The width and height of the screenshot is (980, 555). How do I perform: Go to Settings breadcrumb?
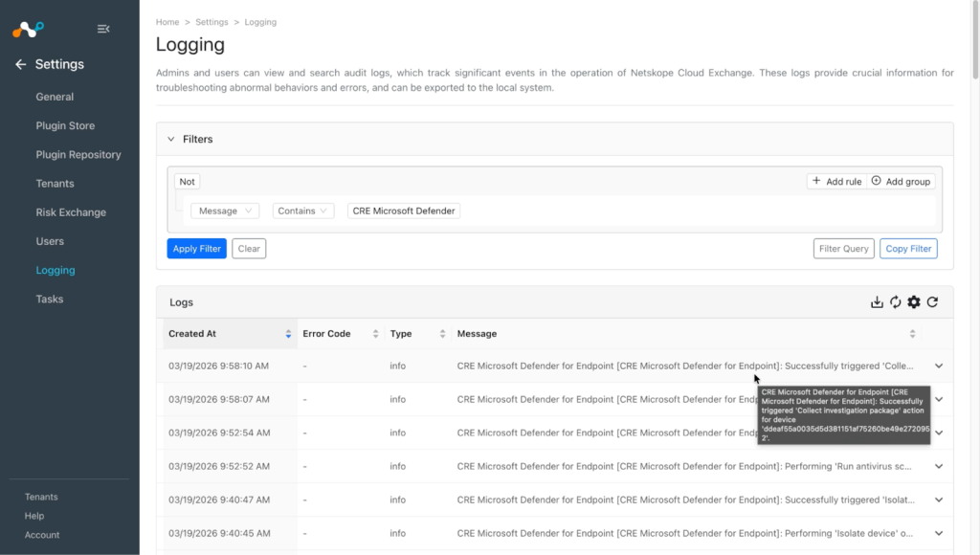[212, 22]
